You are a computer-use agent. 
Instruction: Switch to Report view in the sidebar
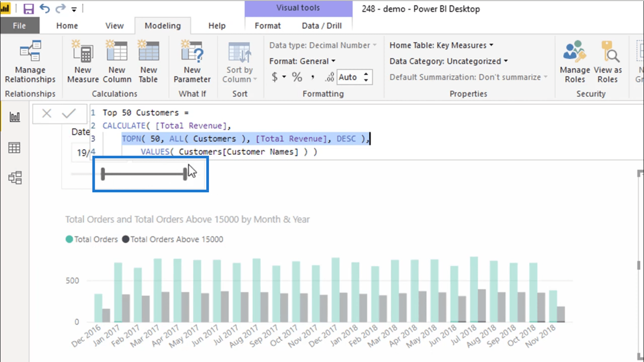(x=15, y=117)
